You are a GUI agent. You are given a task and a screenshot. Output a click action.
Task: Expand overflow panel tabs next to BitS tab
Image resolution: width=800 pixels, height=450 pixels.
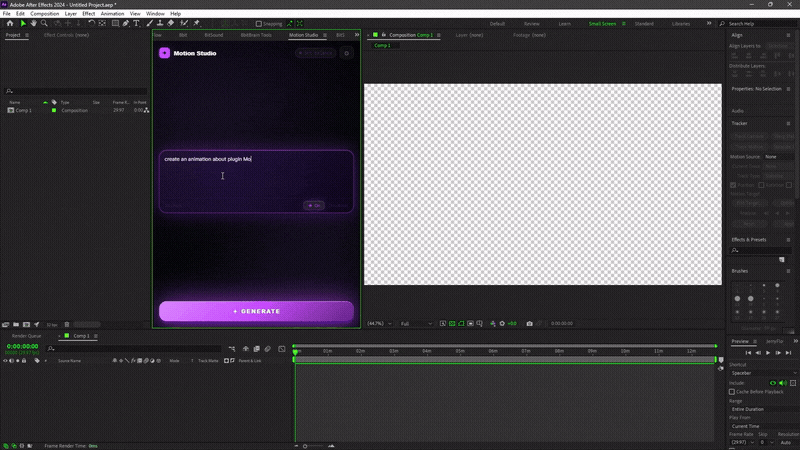[357, 35]
